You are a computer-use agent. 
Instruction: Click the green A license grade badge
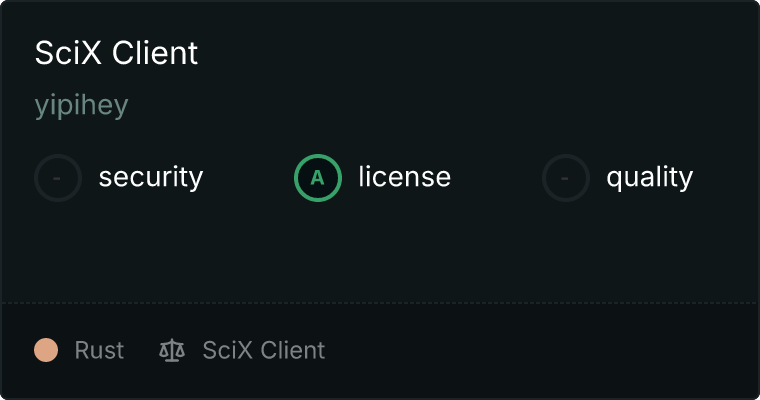coord(318,178)
